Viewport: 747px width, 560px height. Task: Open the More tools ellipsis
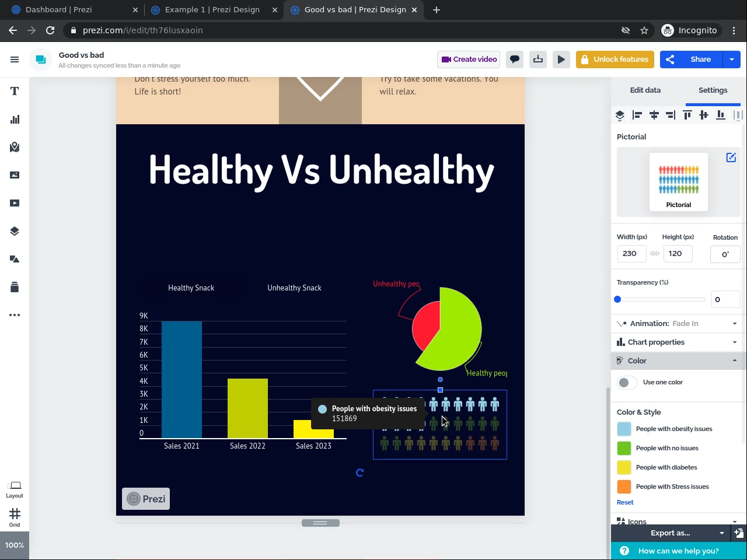[15, 315]
